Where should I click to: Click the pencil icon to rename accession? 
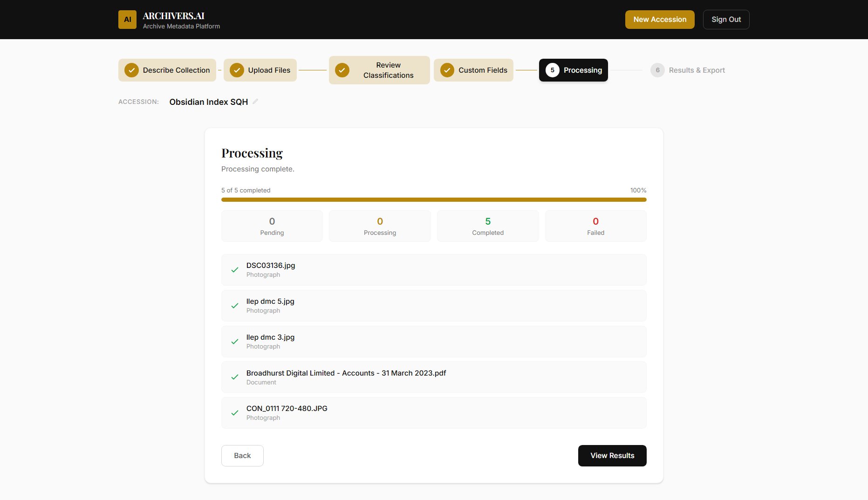(255, 101)
